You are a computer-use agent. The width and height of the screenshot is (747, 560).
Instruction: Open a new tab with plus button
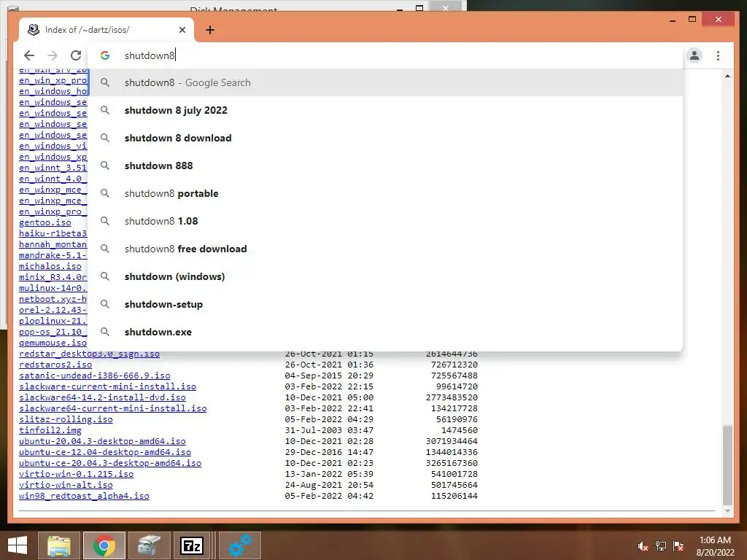click(210, 30)
